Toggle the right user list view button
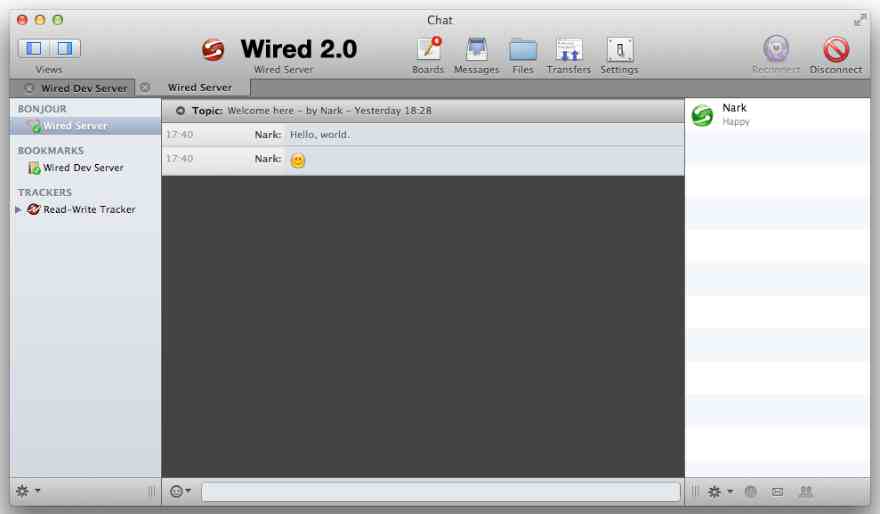This screenshot has width=880, height=514. pyautogui.click(x=66, y=48)
